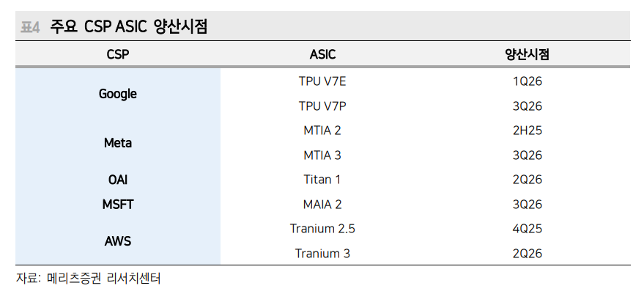Click the CSP column header
Image resolution: width=644 pixels, height=294 pixels.
click(117, 55)
